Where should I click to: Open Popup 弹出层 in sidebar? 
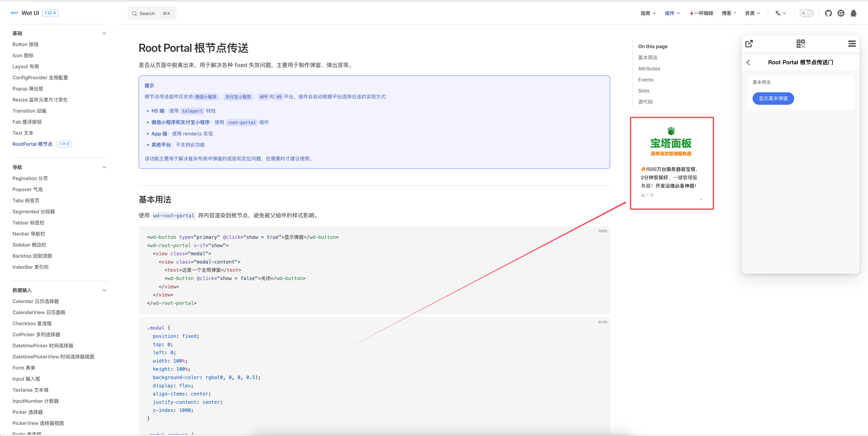tap(28, 88)
